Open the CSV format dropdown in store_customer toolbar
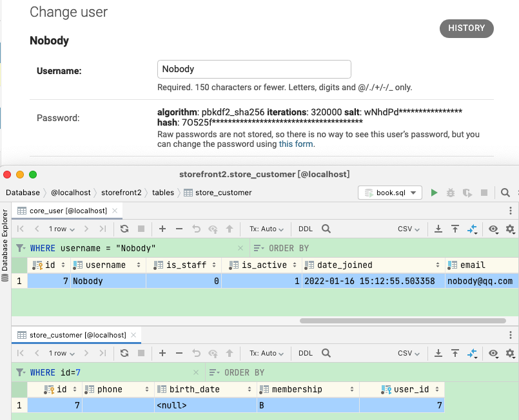 click(x=409, y=353)
